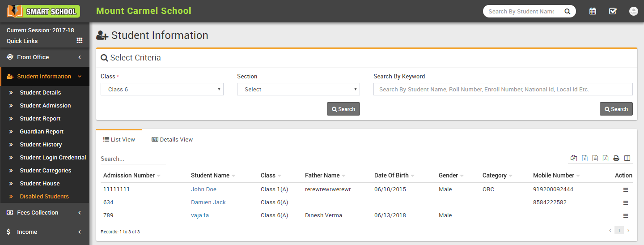Sort table by Admission Number column
Viewport: 644px width, 245px height.
coord(129,176)
